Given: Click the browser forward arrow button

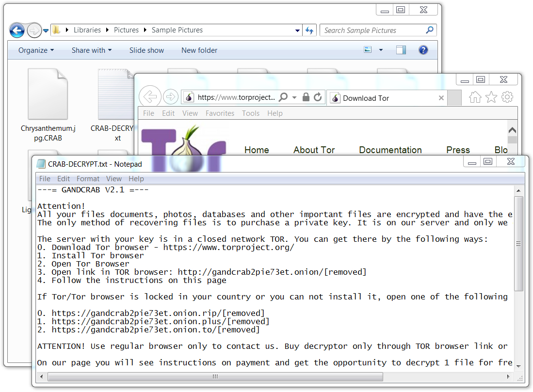Looking at the screenshot, I should [x=171, y=97].
